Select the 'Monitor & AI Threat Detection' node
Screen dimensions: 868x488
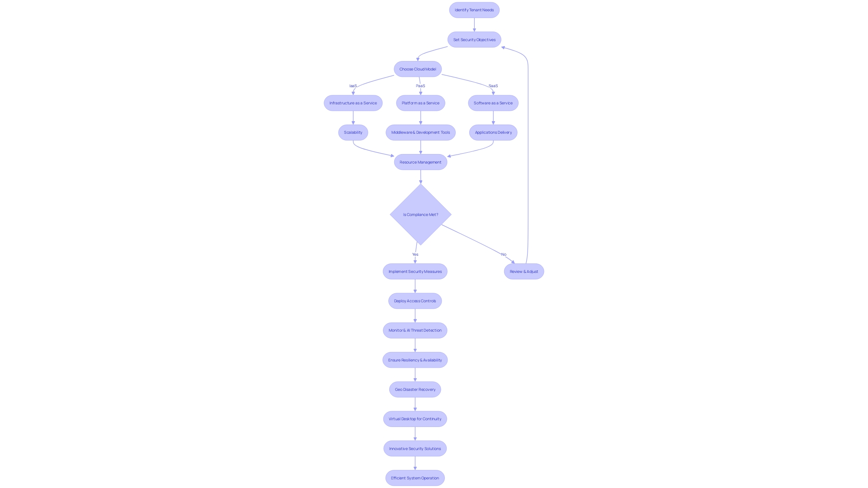tap(415, 330)
